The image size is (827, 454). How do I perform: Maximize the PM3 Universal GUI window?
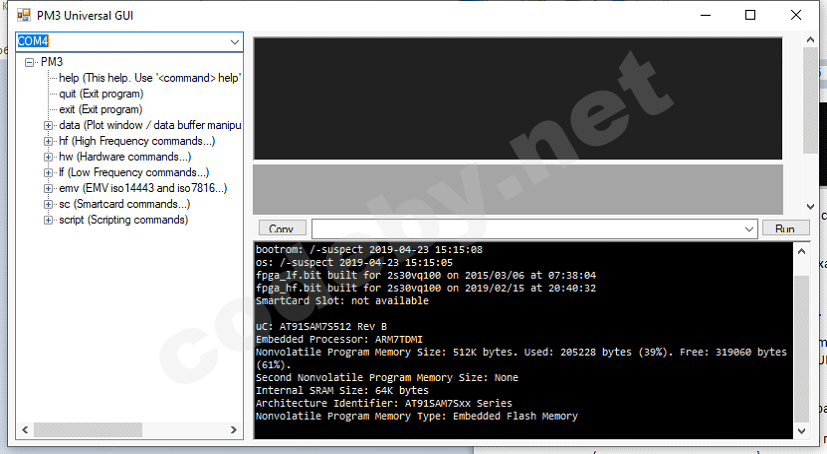pyautogui.click(x=750, y=15)
